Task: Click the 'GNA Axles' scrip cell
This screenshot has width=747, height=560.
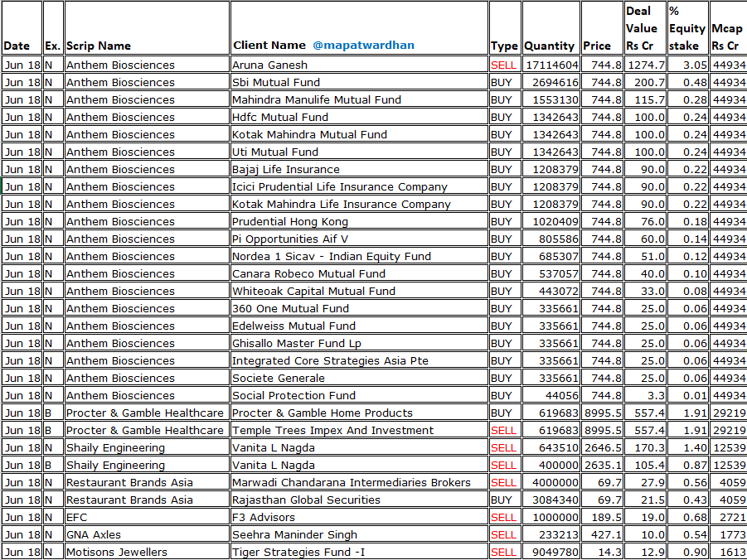Action: coord(147,534)
